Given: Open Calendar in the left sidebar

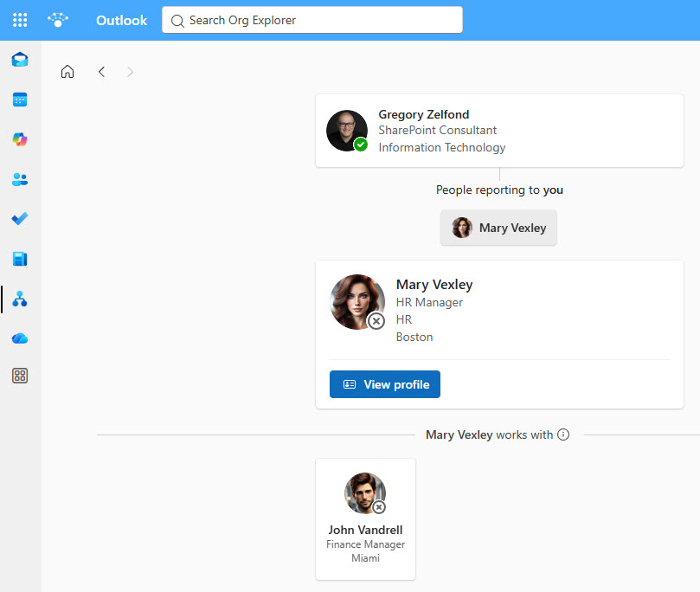Looking at the screenshot, I should coord(20,100).
